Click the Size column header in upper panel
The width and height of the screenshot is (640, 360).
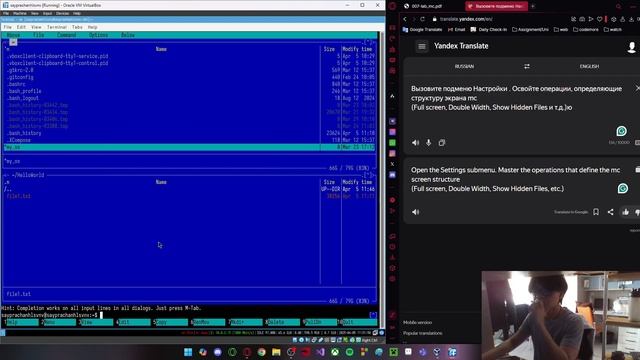click(329, 49)
